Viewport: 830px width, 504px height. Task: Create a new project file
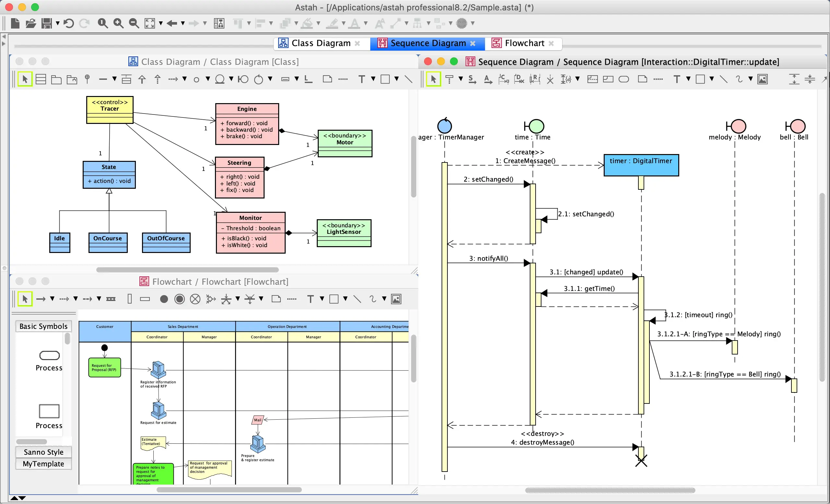coord(15,23)
